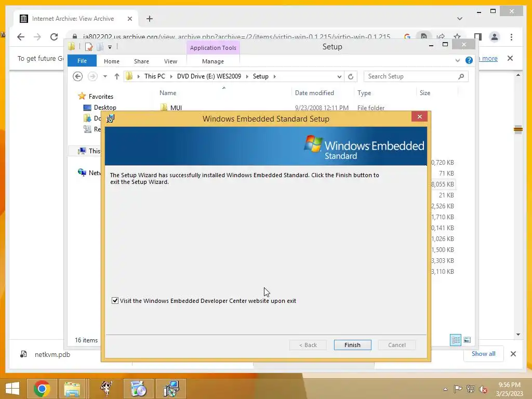
Task: Sort by the Type column header
Action: click(x=364, y=92)
